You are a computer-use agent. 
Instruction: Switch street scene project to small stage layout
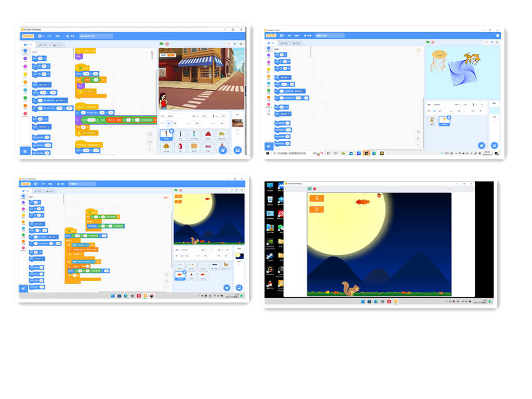point(228,44)
